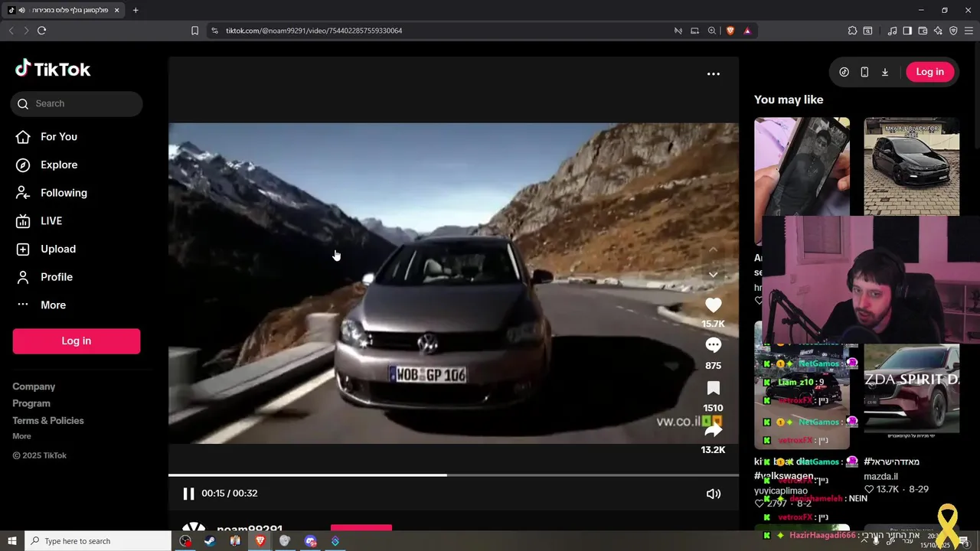Open Brave Leo AI sparkle icon
This screenshot has height=551, width=980.
point(938,31)
